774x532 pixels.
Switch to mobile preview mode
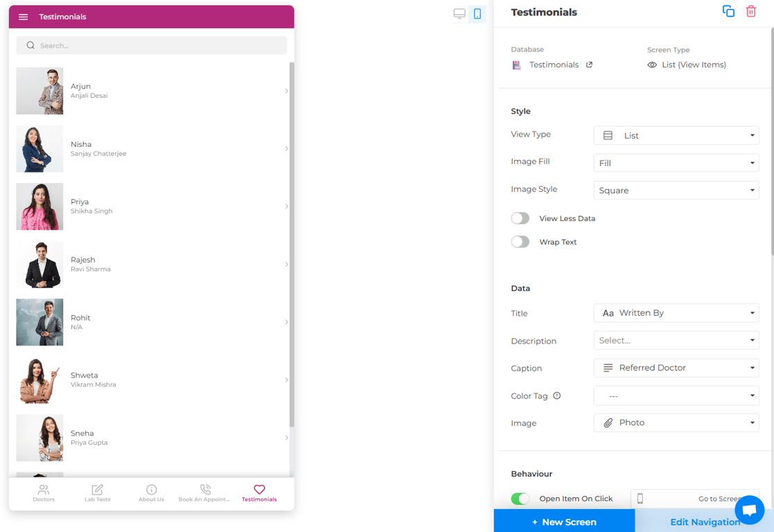[477, 14]
